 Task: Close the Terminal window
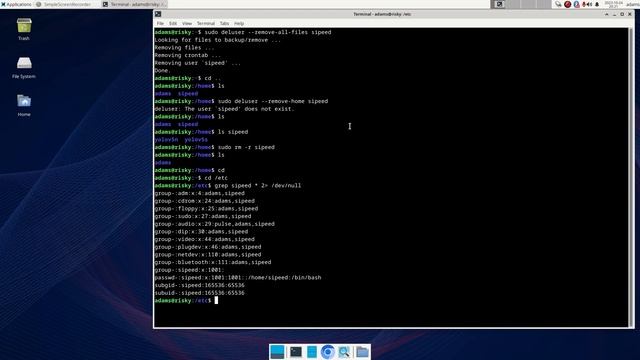pyautogui.click(x=630, y=14)
